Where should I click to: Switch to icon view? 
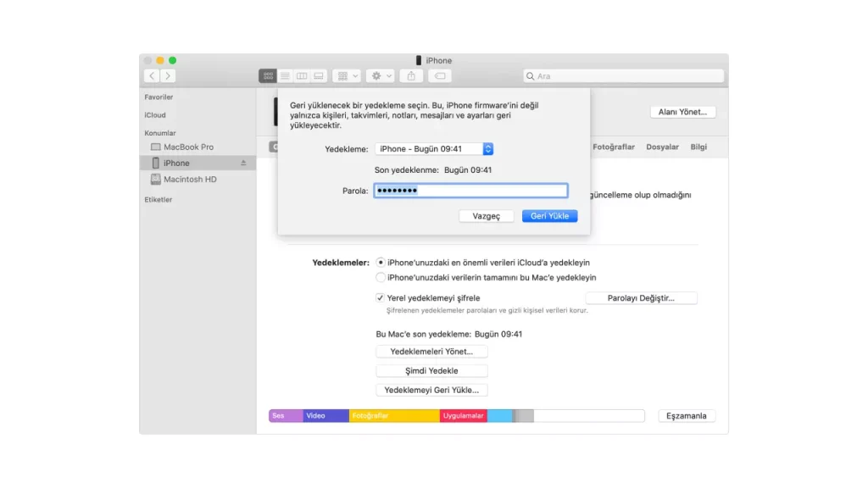coord(268,75)
